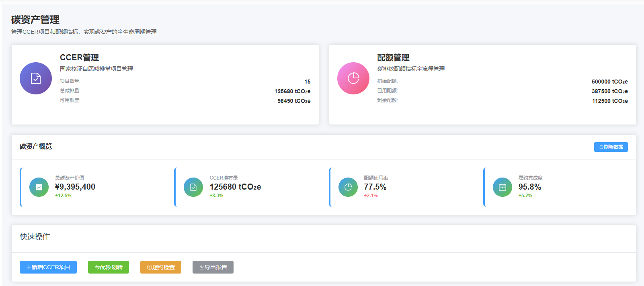
Task: Click the 配额管理 pink pie chart icon
Action: point(353,78)
